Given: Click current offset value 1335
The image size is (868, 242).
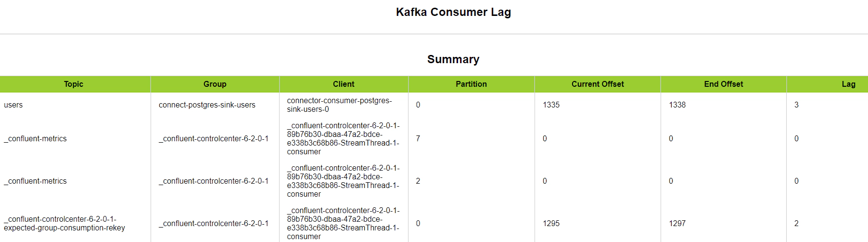Looking at the screenshot, I should 551,105.
